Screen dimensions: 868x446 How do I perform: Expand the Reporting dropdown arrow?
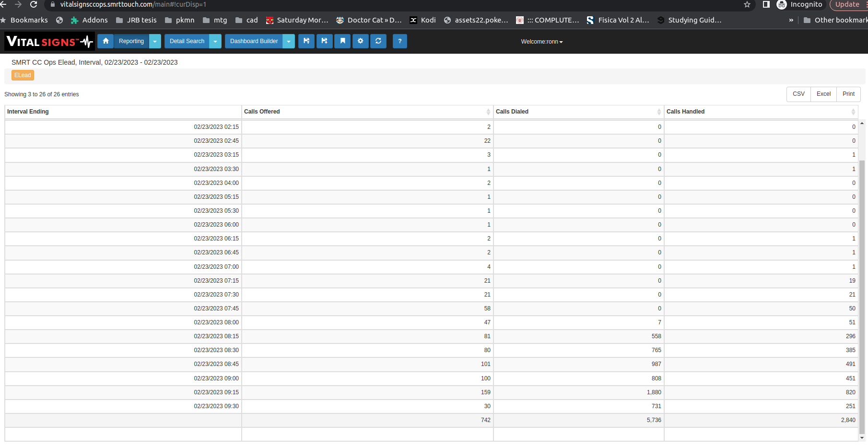click(155, 41)
